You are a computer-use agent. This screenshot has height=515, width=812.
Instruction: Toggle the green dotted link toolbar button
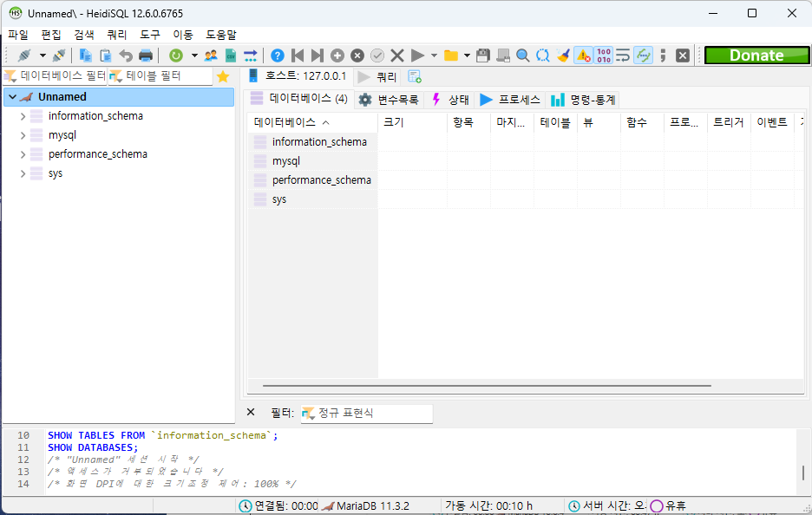[x=643, y=55]
